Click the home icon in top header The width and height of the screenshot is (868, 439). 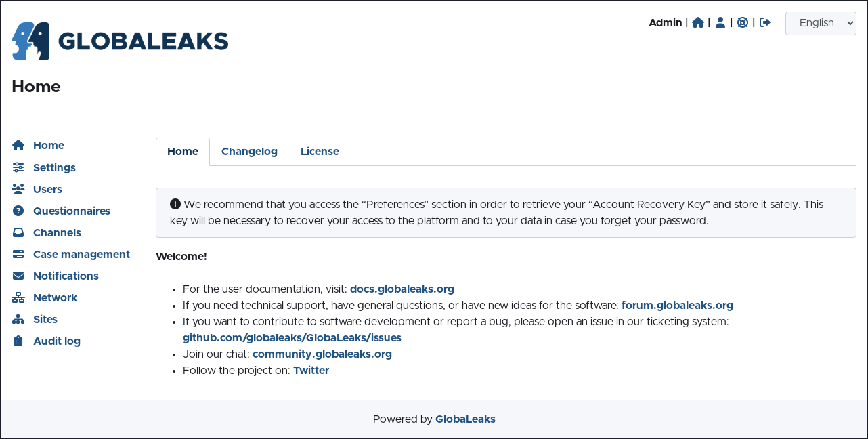pyautogui.click(x=698, y=22)
